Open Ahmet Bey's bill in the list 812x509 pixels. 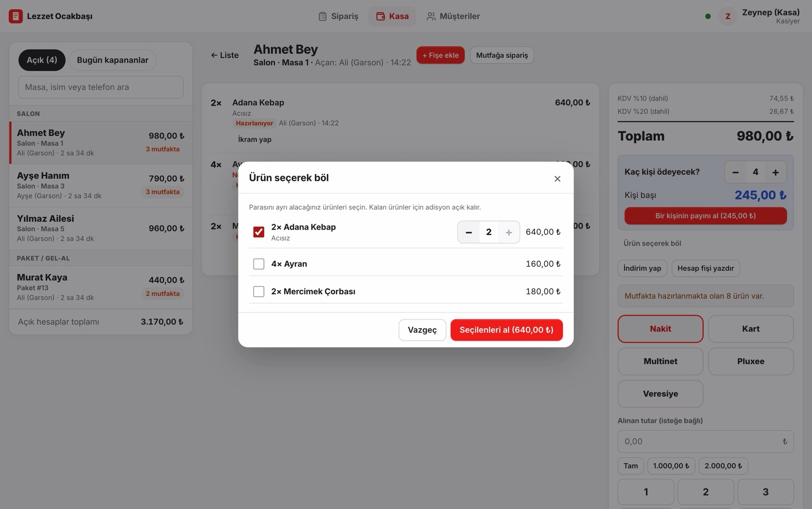coord(101,143)
